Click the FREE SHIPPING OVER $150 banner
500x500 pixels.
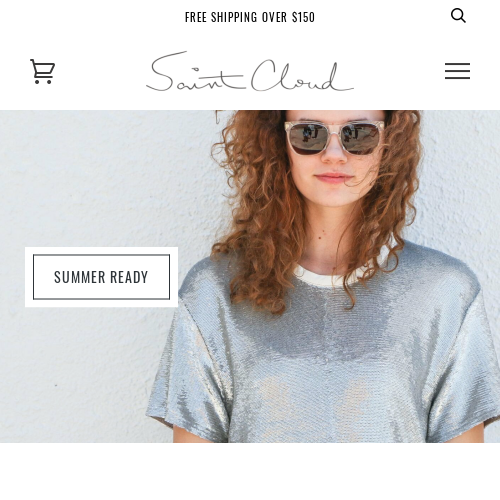pos(250,17)
